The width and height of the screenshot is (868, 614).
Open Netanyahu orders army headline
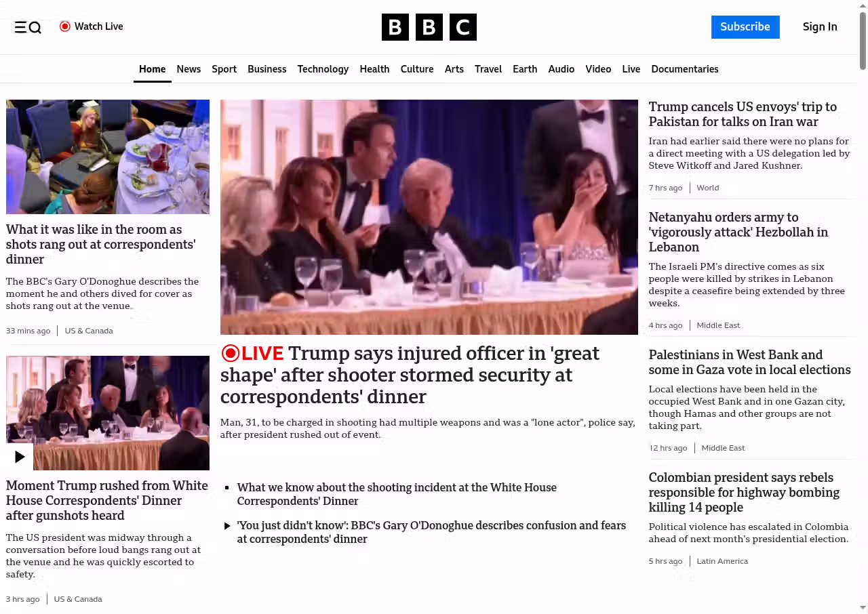738,232
